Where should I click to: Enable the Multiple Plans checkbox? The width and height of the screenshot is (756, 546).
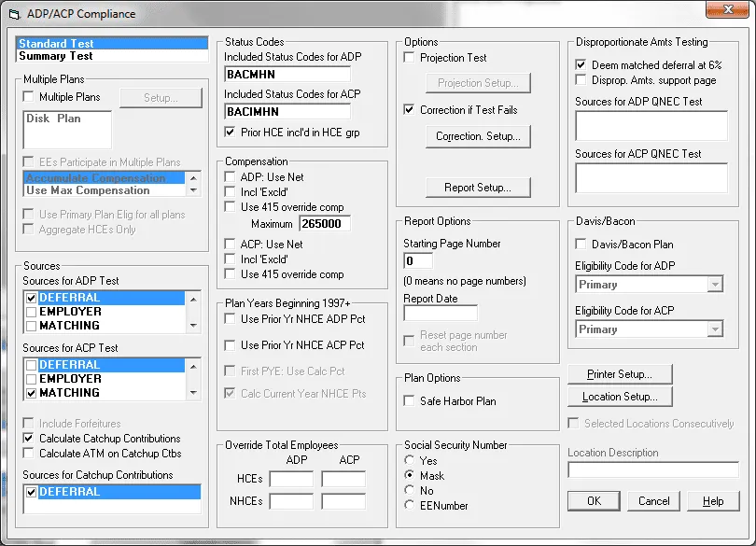coord(29,97)
